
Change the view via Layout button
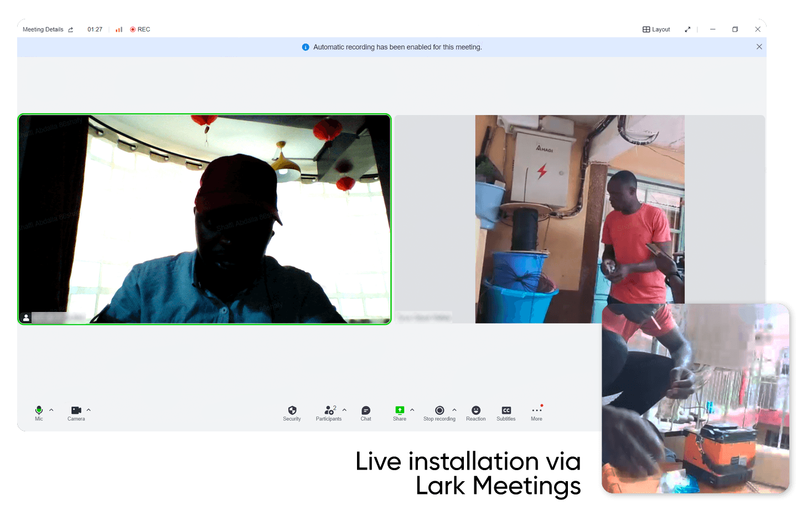click(x=656, y=29)
